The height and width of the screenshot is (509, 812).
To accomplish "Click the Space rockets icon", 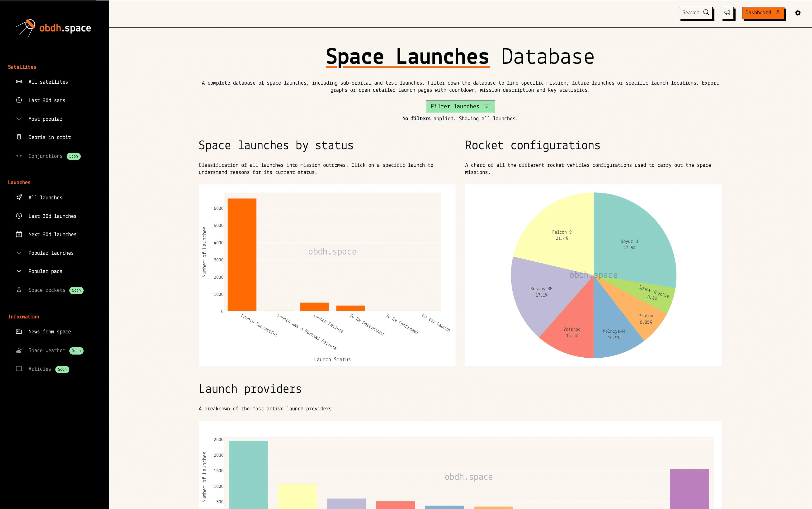I will point(19,290).
